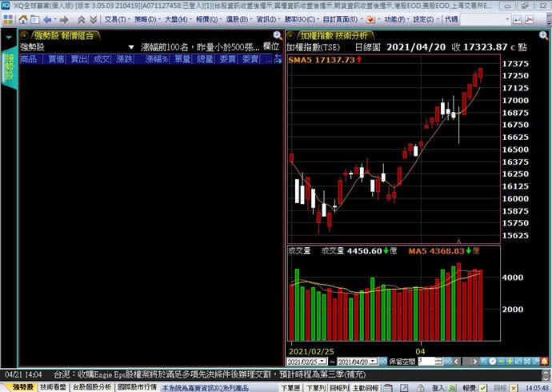Click the column swap arrows icon
552x392 pixels.
click(278, 58)
